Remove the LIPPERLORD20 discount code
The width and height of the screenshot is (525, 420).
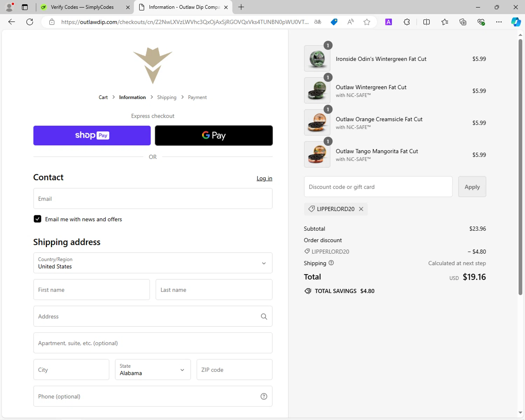(x=361, y=209)
